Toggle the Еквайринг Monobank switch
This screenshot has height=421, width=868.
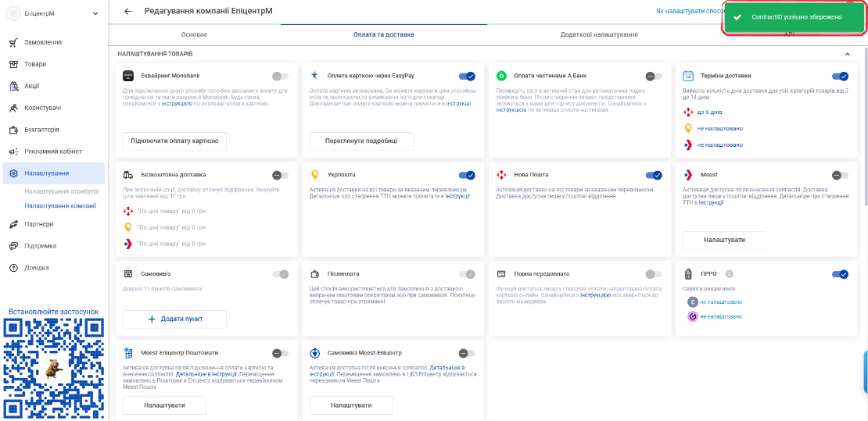[281, 76]
